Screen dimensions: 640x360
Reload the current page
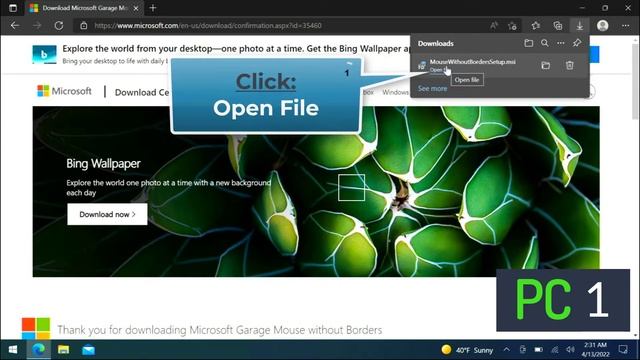(x=59, y=25)
